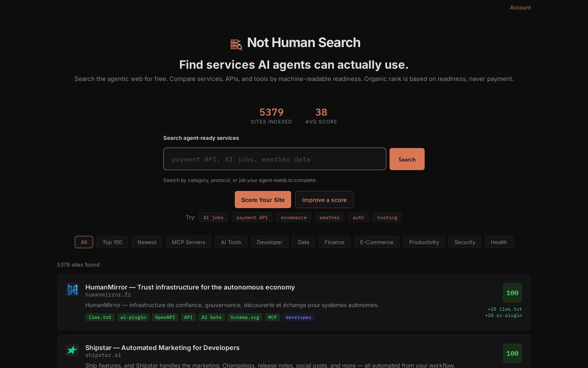Click the Score Your Site button
Image resolution: width=588 pixels, height=368 pixels.
tap(263, 200)
